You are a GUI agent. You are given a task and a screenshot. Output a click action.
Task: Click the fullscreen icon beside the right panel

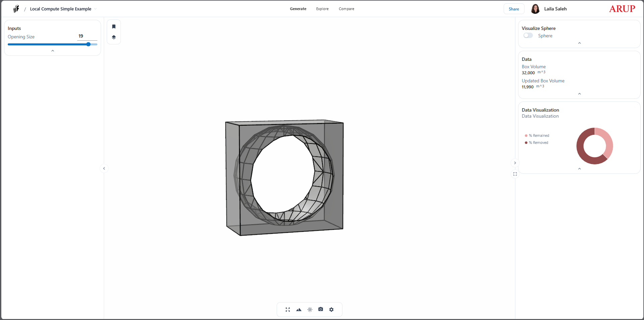pyautogui.click(x=515, y=174)
